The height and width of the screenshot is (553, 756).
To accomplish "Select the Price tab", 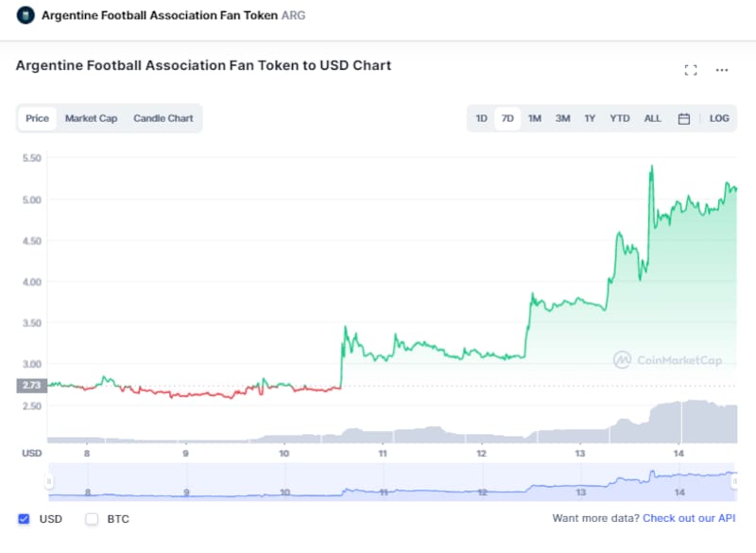I will tap(38, 118).
